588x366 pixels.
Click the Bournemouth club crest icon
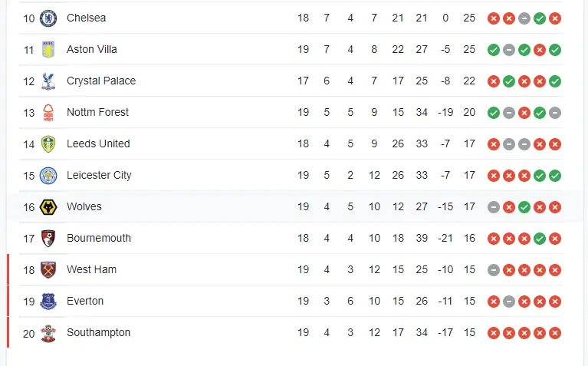[48, 238]
